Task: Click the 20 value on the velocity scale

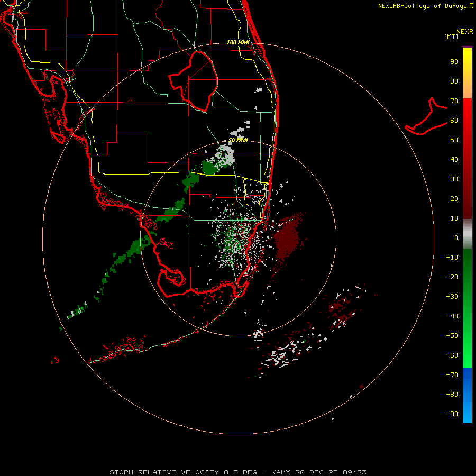Action: pyautogui.click(x=454, y=198)
